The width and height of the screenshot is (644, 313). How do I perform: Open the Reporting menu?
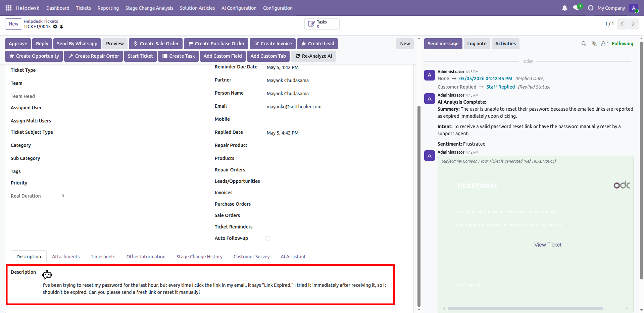click(x=108, y=8)
